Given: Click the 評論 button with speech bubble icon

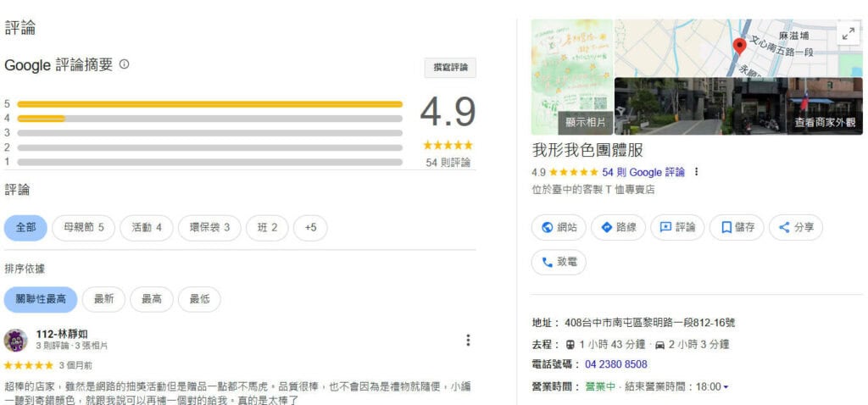Looking at the screenshot, I should point(677,227).
